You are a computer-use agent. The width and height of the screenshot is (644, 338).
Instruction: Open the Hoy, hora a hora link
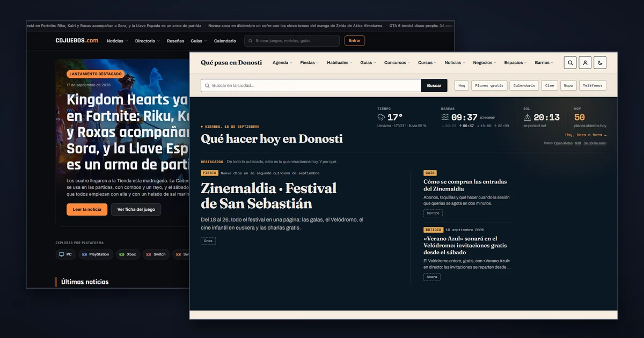(586, 135)
